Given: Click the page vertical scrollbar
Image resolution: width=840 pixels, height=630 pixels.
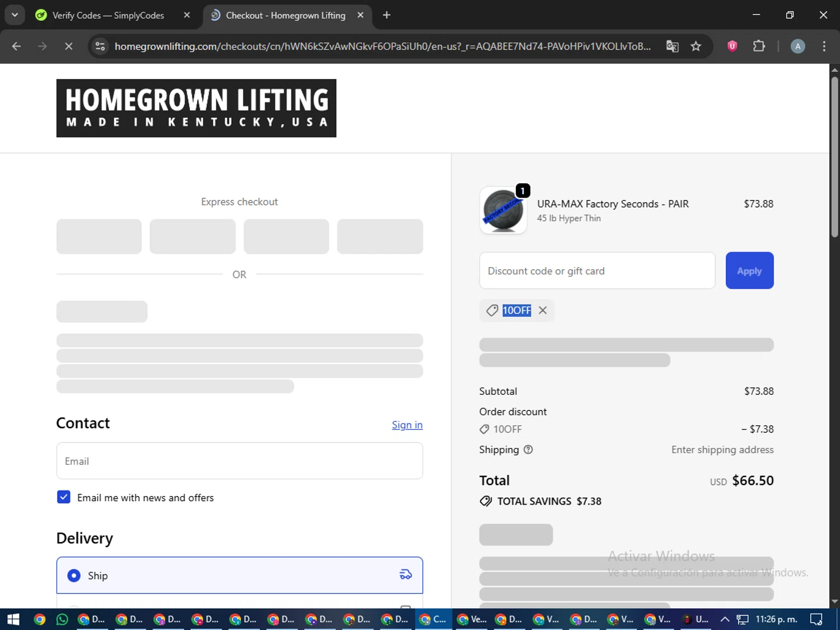Looking at the screenshot, I should (834, 157).
